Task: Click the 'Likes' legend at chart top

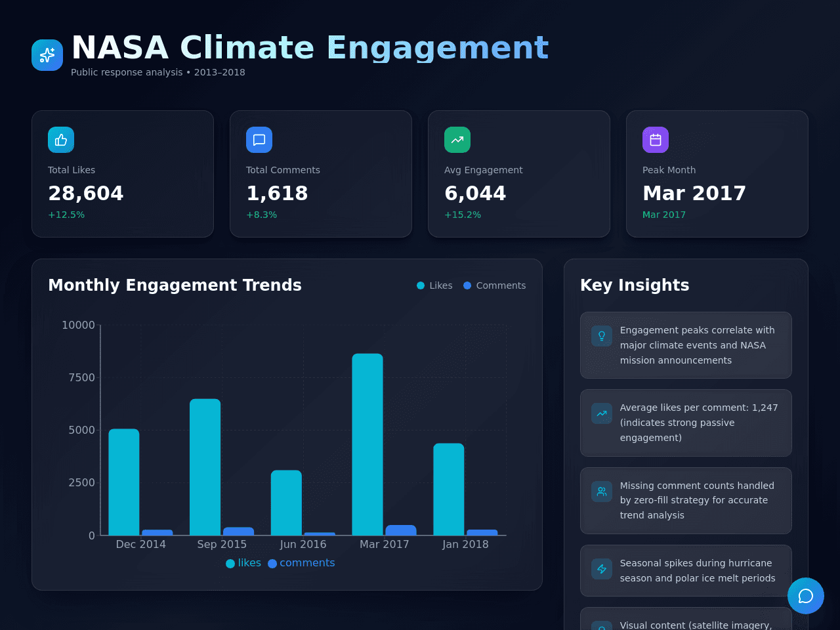Action: point(434,285)
